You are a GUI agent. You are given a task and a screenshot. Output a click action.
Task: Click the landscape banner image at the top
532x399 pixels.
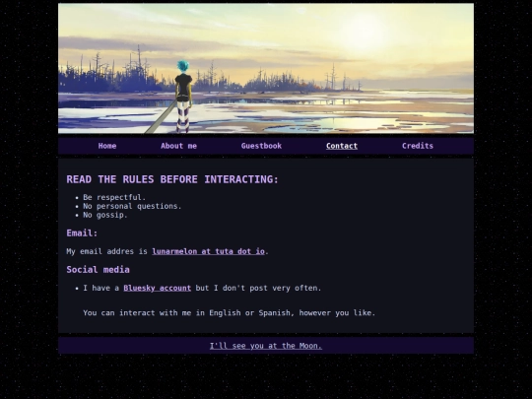pos(266,68)
